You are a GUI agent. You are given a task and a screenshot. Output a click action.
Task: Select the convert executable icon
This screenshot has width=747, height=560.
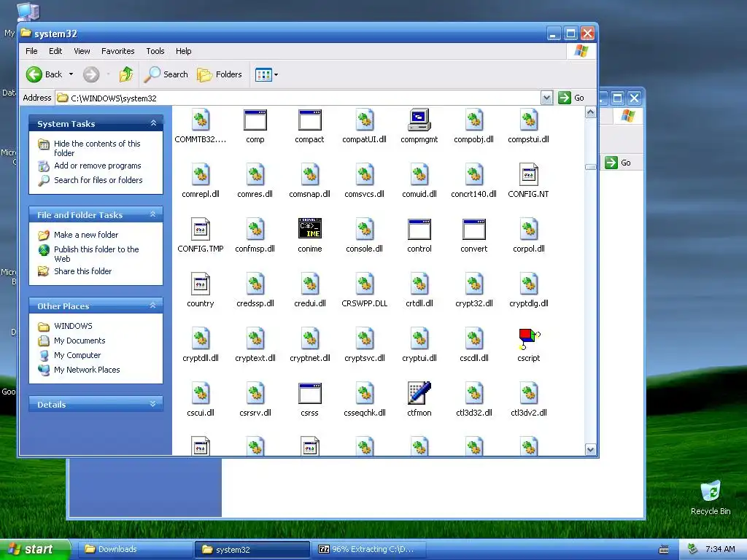[x=474, y=229]
